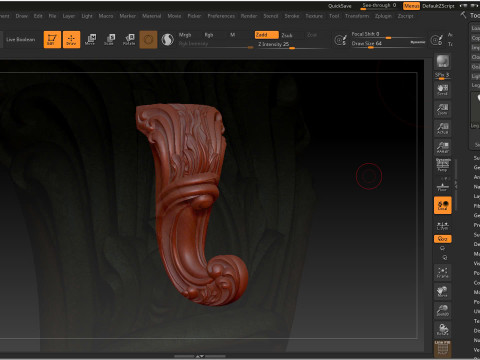Click the DefaultZScript button
Screen dimensions: 480x360
438,6
